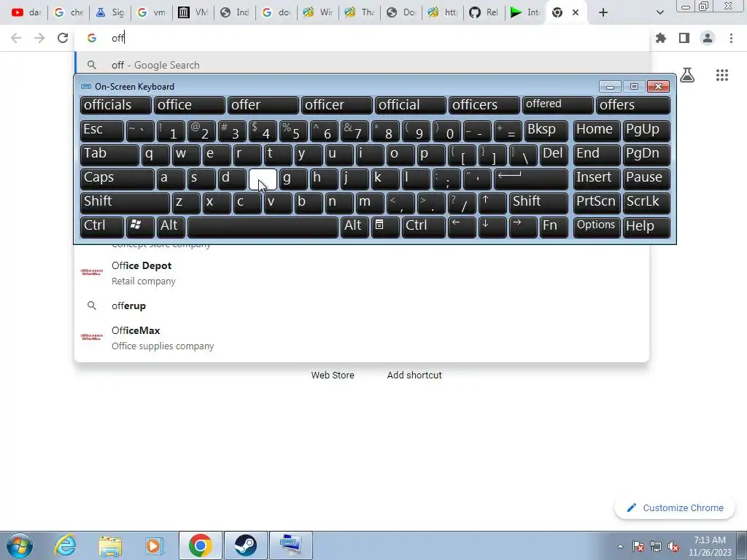Viewport: 747px width, 560px height.
Task: Choose the 'official' word prediction
Action: coord(410,105)
